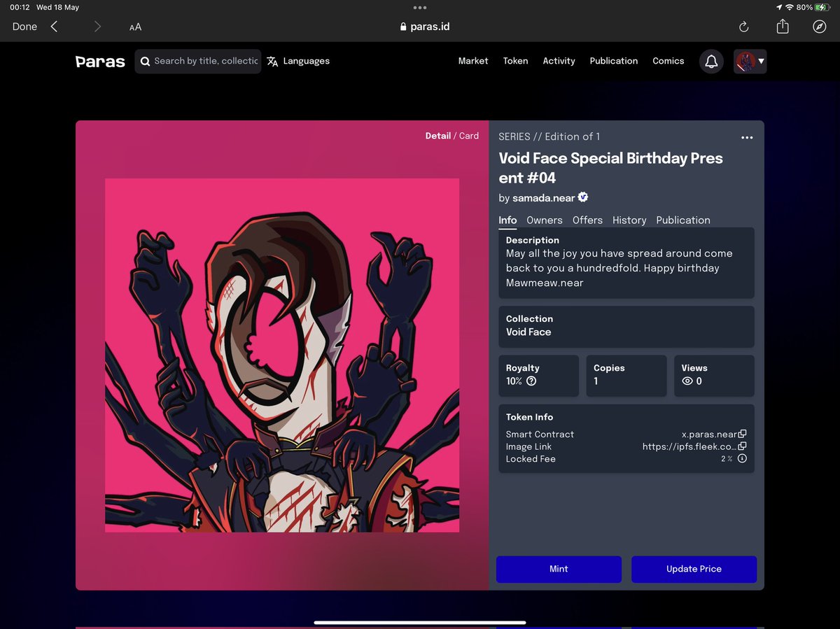Open samada.near creator profile
The width and height of the screenshot is (840, 629).
coord(543,198)
